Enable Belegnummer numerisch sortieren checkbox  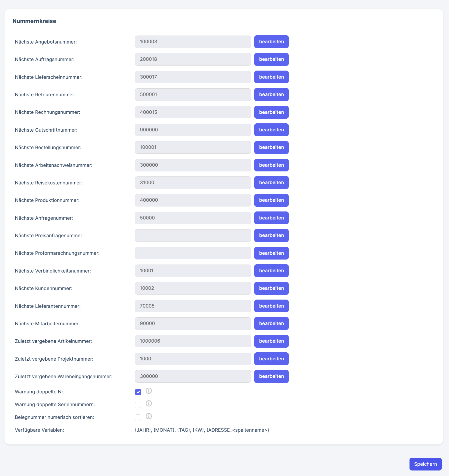(138, 417)
